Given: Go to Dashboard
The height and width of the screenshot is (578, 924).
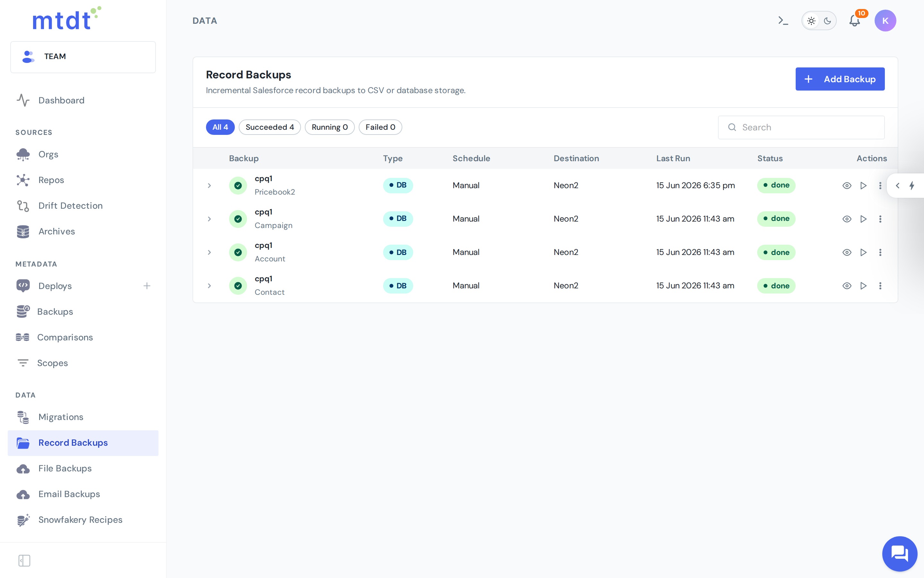Looking at the screenshot, I should pyautogui.click(x=61, y=100).
